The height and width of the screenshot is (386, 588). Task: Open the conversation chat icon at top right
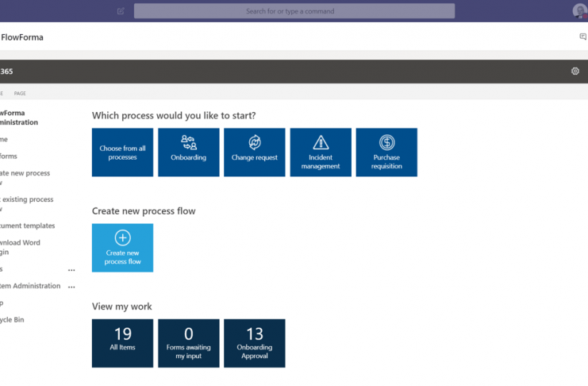[583, 37]
